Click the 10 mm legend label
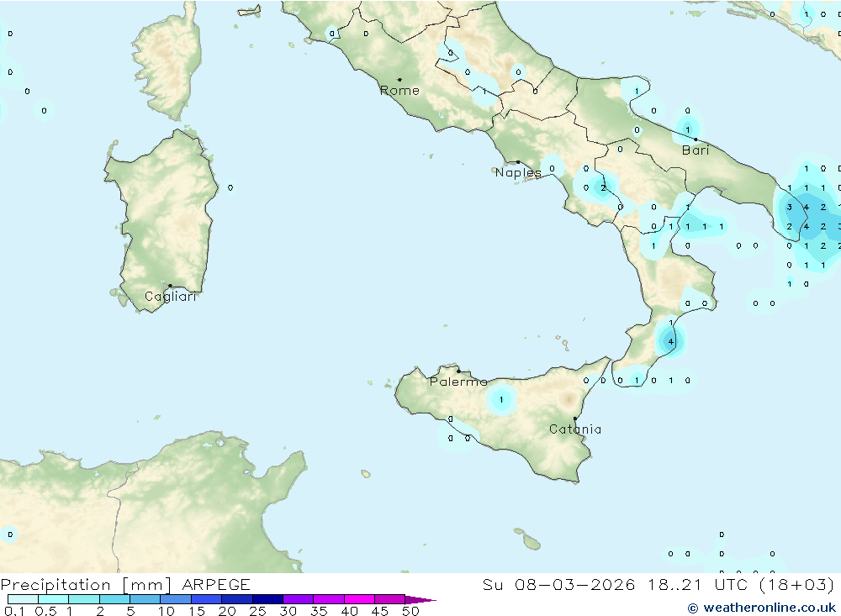 point(167,611)
